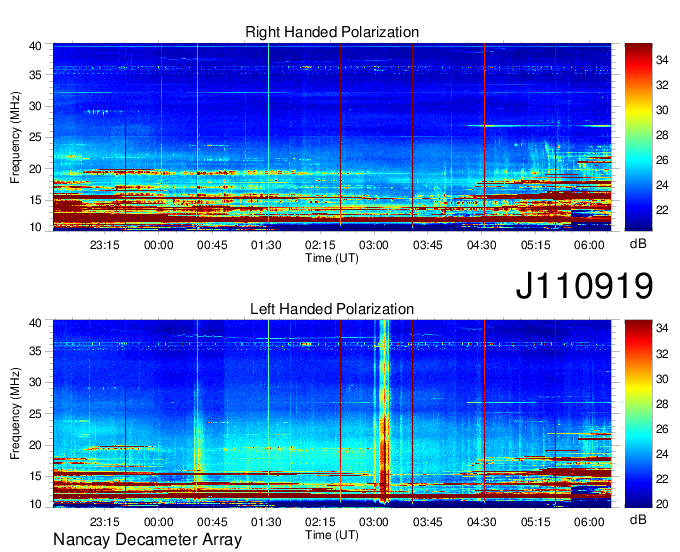Click the 15 MHz tick of Right Handed plot

pyautogui.click(x=35, y=200)
